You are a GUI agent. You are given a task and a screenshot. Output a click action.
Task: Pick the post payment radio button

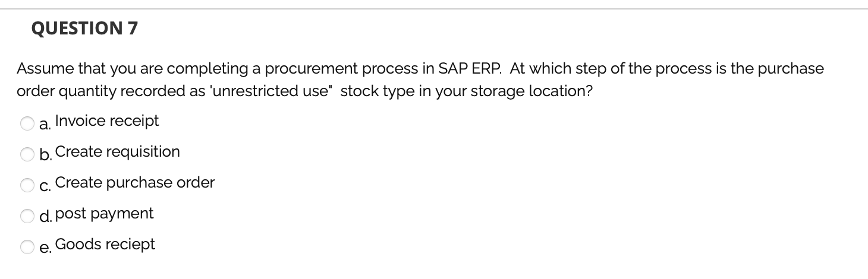pyautogui.click(x=27, y=216)
